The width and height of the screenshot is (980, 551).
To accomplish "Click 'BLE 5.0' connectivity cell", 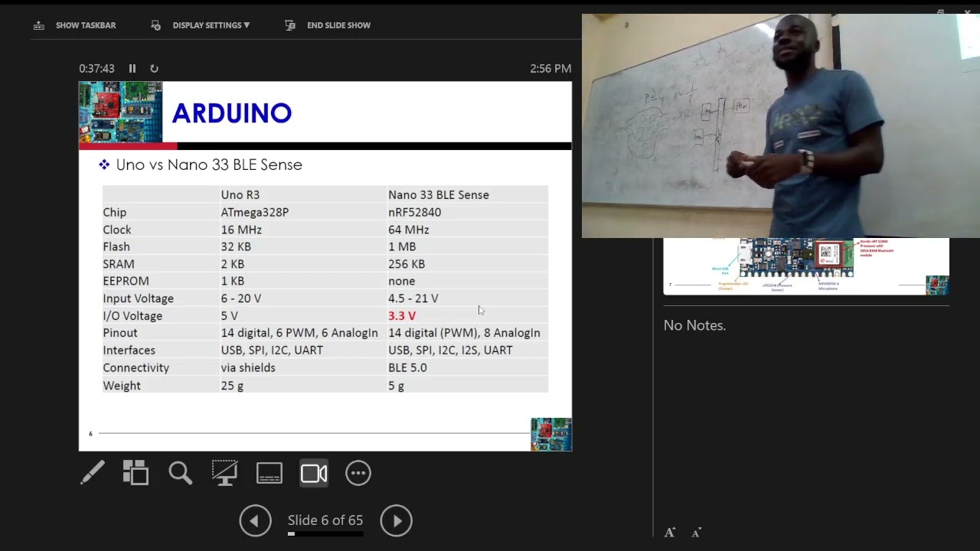I will [407, 367].
